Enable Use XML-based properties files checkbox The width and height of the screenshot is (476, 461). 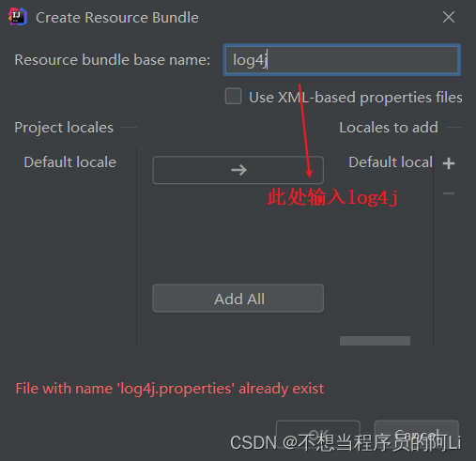(x=233, y=96)
